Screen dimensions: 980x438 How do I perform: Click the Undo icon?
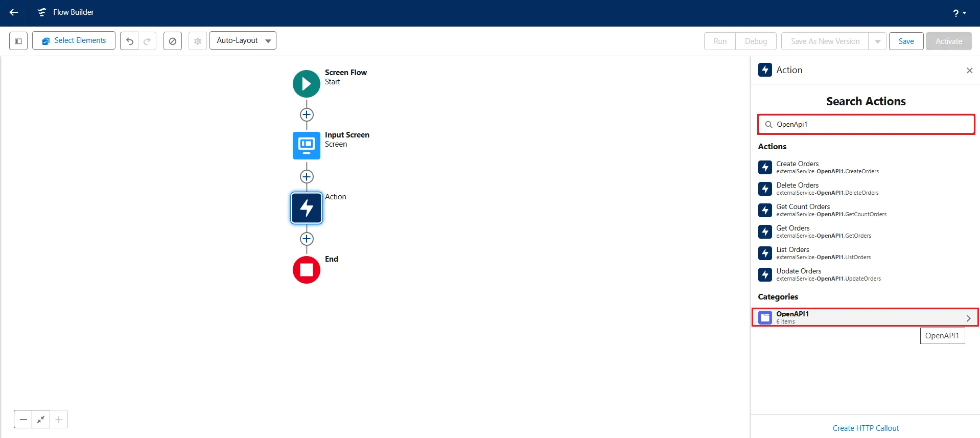coord(130,41)
